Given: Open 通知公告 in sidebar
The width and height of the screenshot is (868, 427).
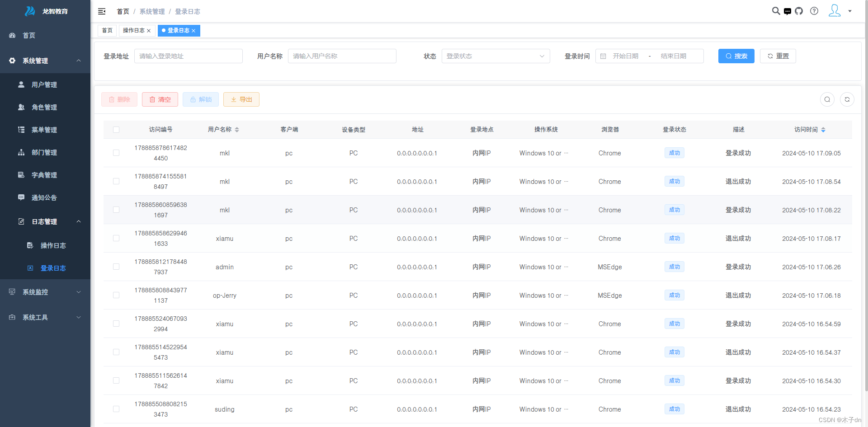Looking at the screenshot, I should point(45,197).
